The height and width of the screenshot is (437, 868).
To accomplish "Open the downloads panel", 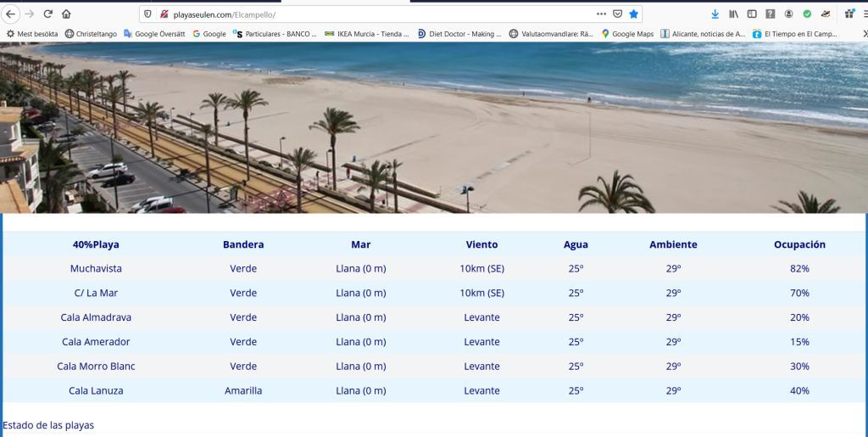I will (715, 14).
